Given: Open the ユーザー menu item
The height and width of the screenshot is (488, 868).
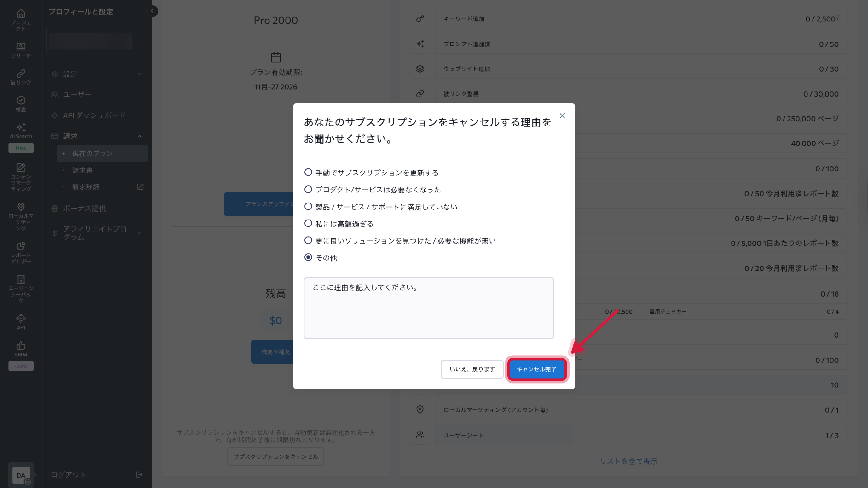Looking at the screenshot, I should point(77,94).
